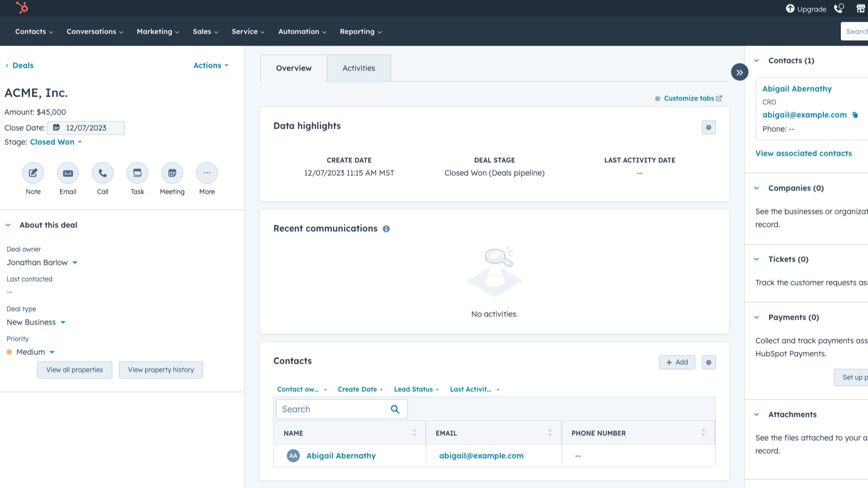Open the Contacts navigation menu

pos(34,31)
